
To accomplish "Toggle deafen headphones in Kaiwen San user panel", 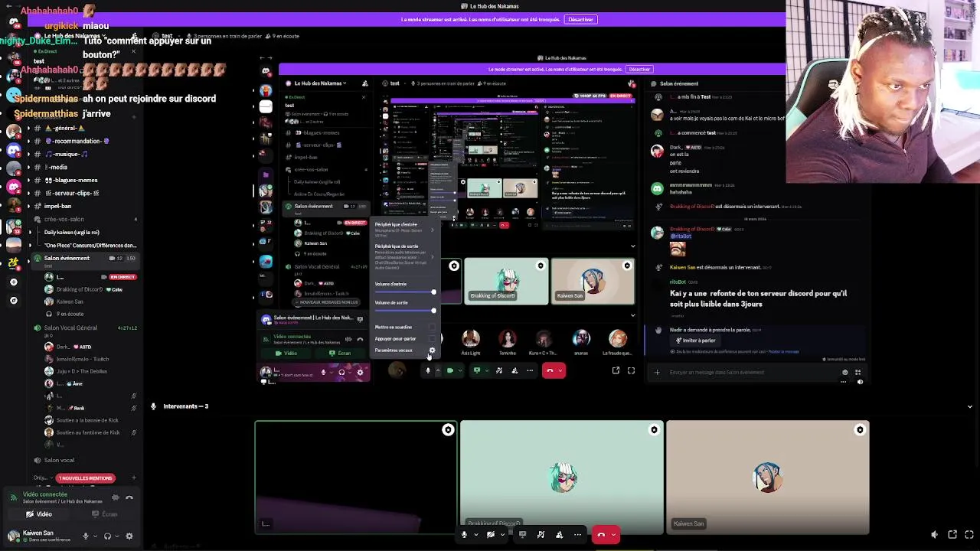I will click(107, 536).
